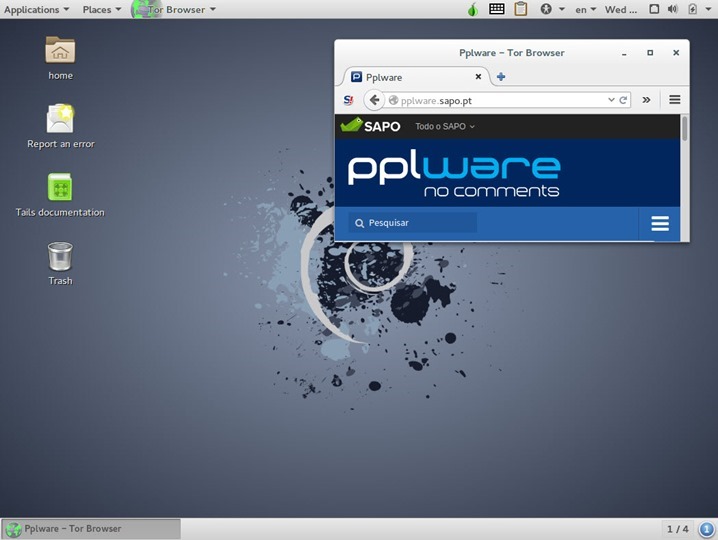Open the URL bar history dropdown arrow
The height and width of the screenshot is (540, 718).
pyautogui.click(x=611, y=100)
